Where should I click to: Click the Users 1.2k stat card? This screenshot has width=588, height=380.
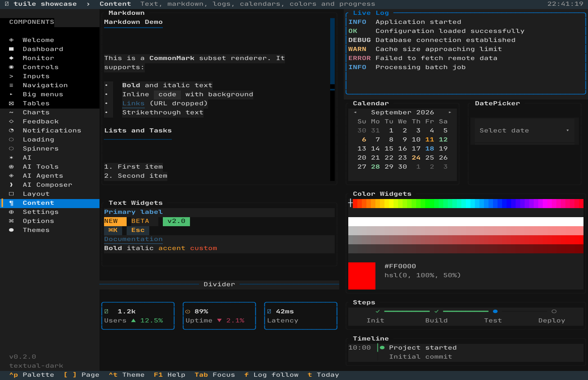(138, 316)
